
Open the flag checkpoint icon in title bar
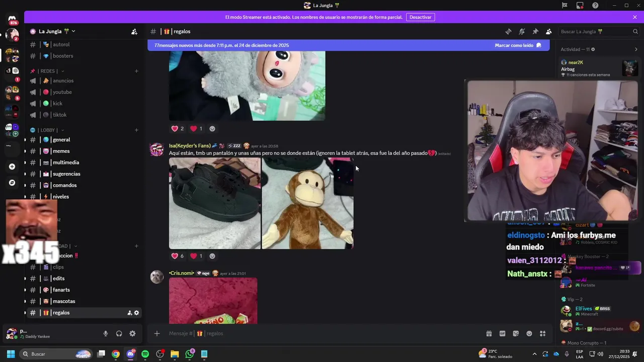[565, 6]
